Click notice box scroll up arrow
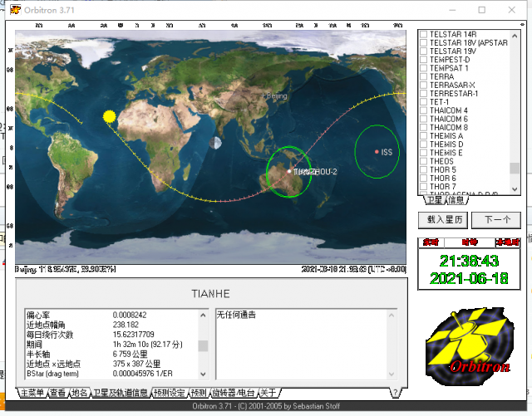This screenshot has height=416, width=532. (x=392, y=315)
